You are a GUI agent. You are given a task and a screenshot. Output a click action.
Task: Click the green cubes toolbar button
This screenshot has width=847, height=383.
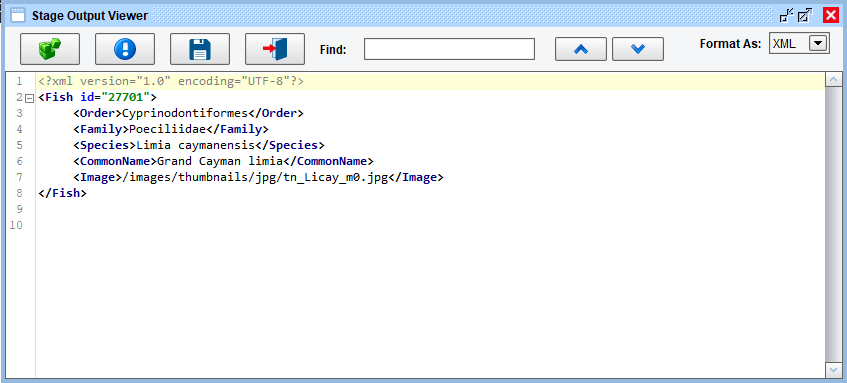50,49
